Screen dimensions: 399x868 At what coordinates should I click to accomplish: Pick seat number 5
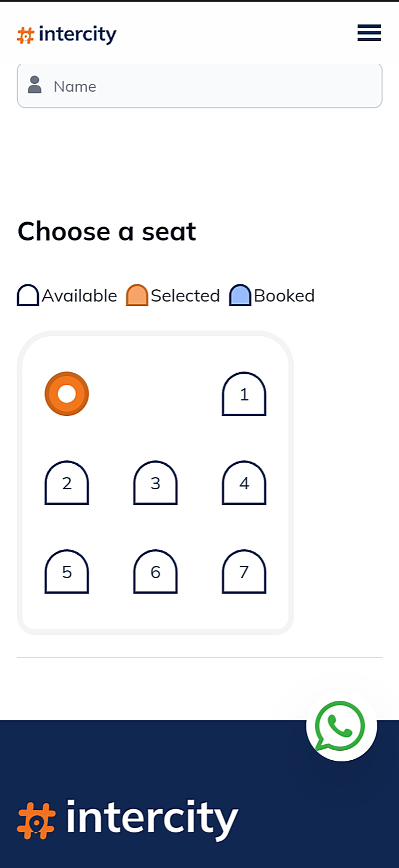(x=67, y=572)
